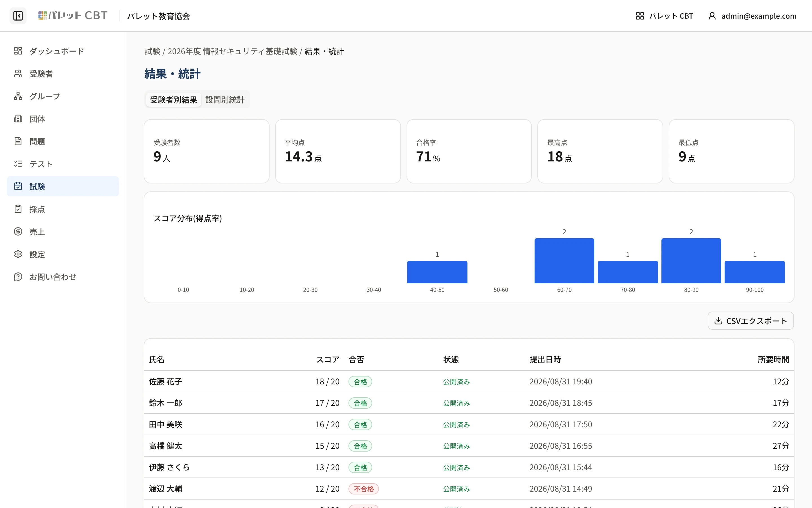Click the 所要時間 column header
This screenshot has height=508, width=812.
(x=773, y=360)
